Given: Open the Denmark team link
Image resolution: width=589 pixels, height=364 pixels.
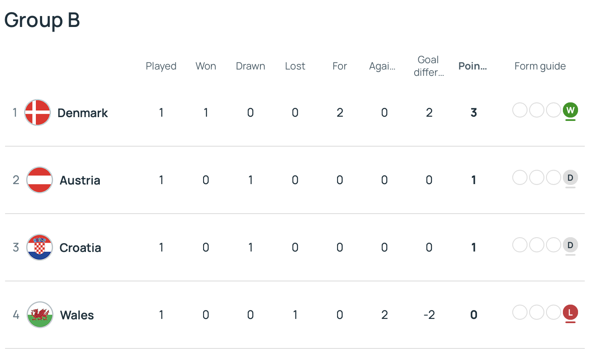Looking at the screenshot, I should coord(83,113).
